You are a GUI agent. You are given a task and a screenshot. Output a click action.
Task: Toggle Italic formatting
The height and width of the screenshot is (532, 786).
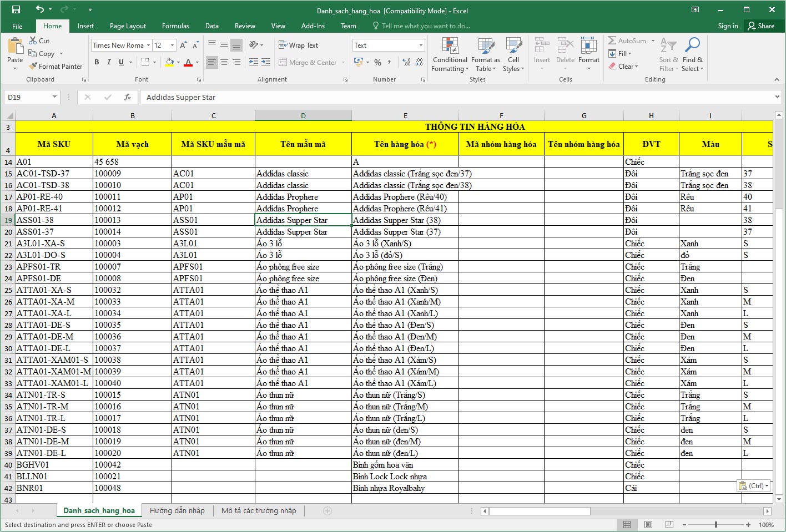[109, 62]
